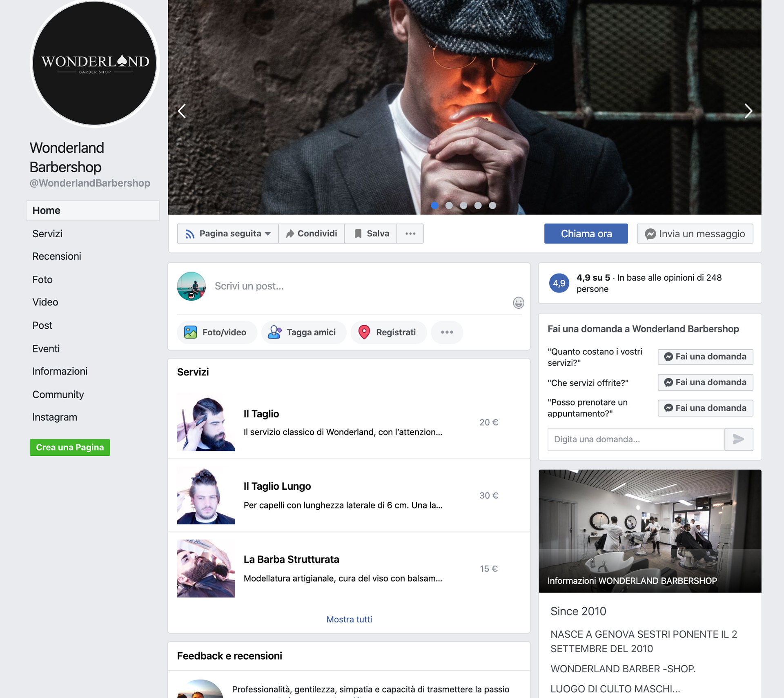Click the Crea una Pagina button
Viewport: 784px width, 698px height.
(70, 447)
